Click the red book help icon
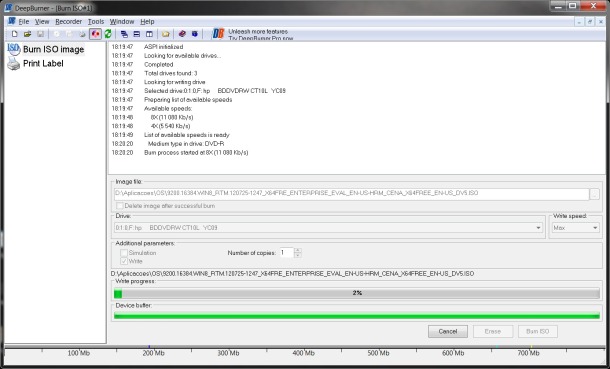The height and width of the screenshot is (369, 610). pos(182,34)
